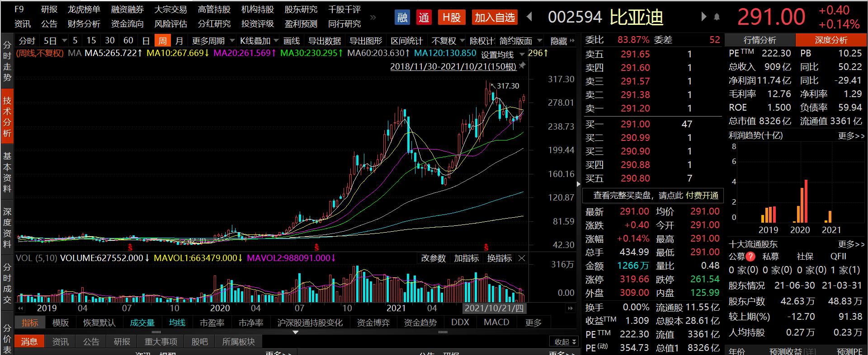This screenshot has height=355, width=868.
Task: Click 恢复默认 restore defaults button
Action: click(99, 322)
